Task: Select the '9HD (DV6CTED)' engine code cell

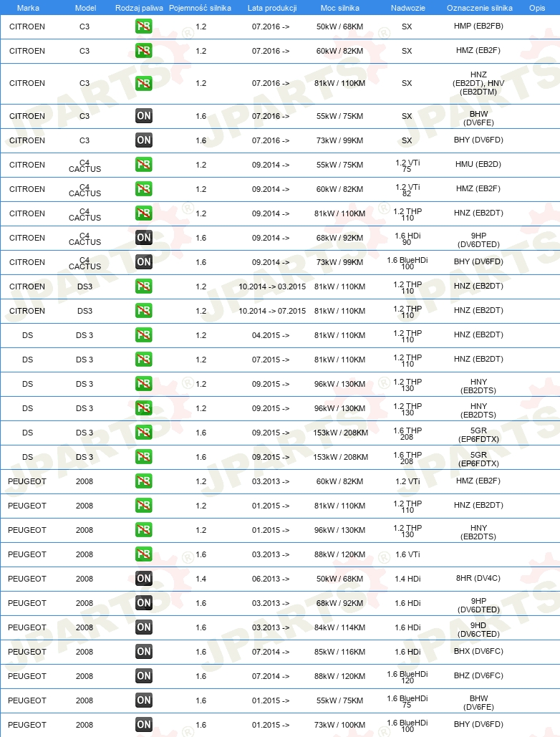Action: [x=478, y=630]
